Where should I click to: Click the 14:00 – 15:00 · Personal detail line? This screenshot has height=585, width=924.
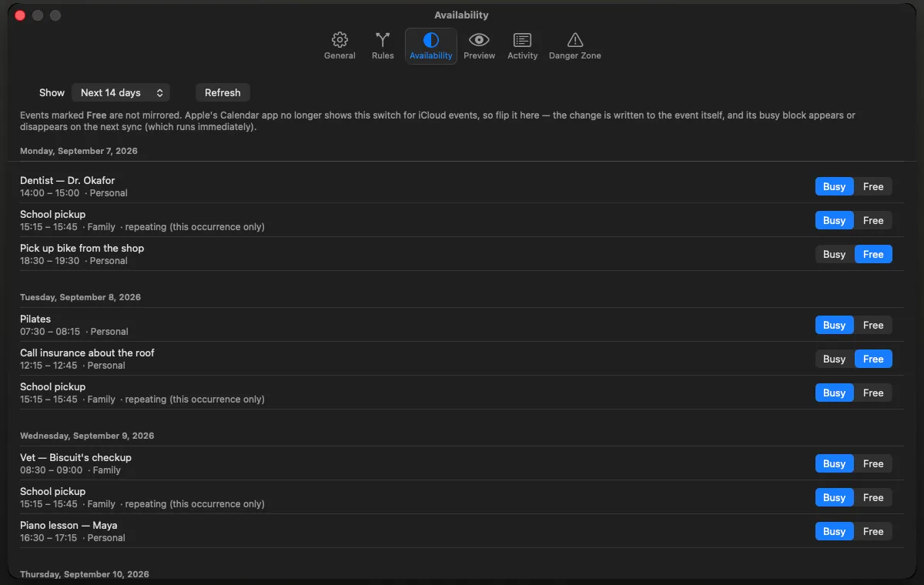(74, 193)
